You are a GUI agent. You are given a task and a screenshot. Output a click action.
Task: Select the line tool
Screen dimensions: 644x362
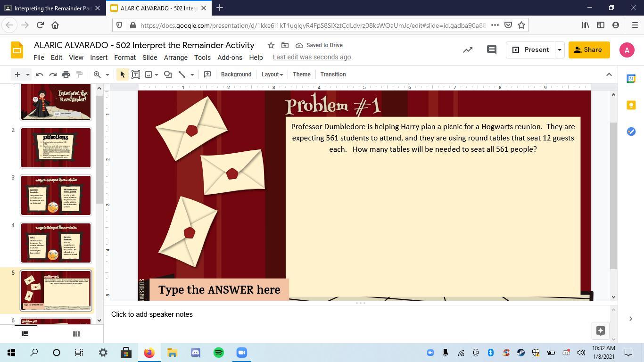pyautogui.click(x=182, y=74)
